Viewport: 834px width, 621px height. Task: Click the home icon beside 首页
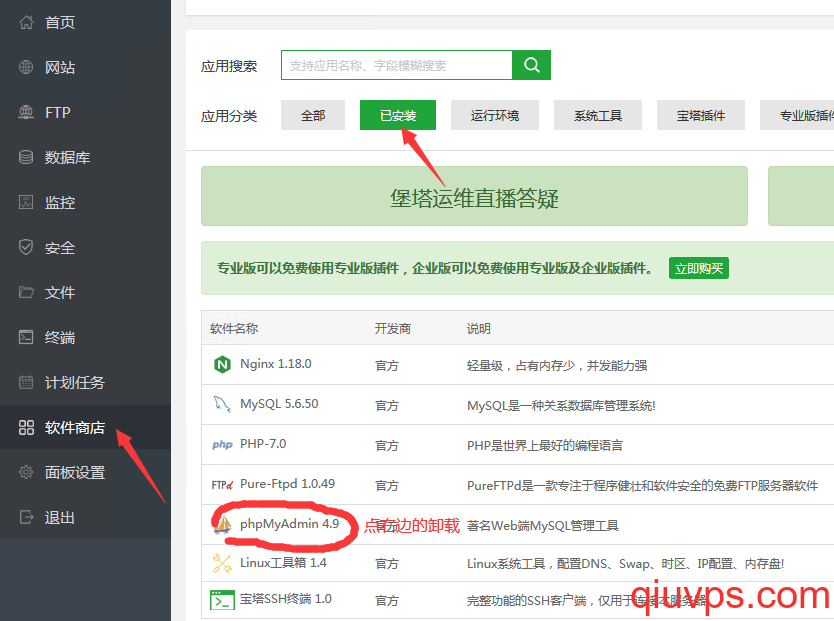(26, 22)
